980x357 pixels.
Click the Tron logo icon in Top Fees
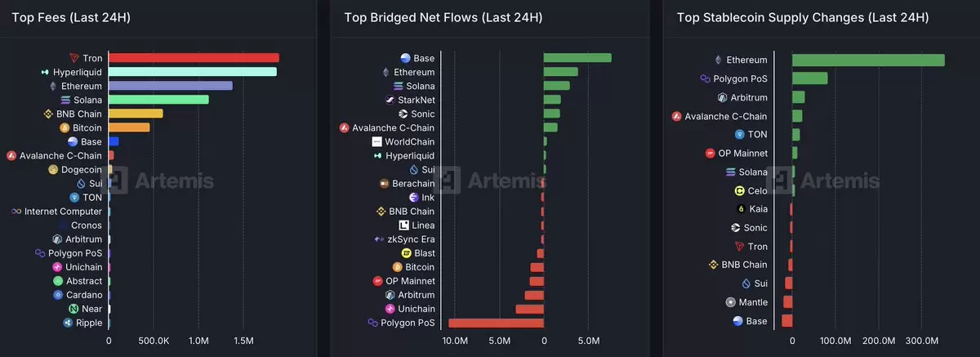pyautogui.click(x=74, y=58)
